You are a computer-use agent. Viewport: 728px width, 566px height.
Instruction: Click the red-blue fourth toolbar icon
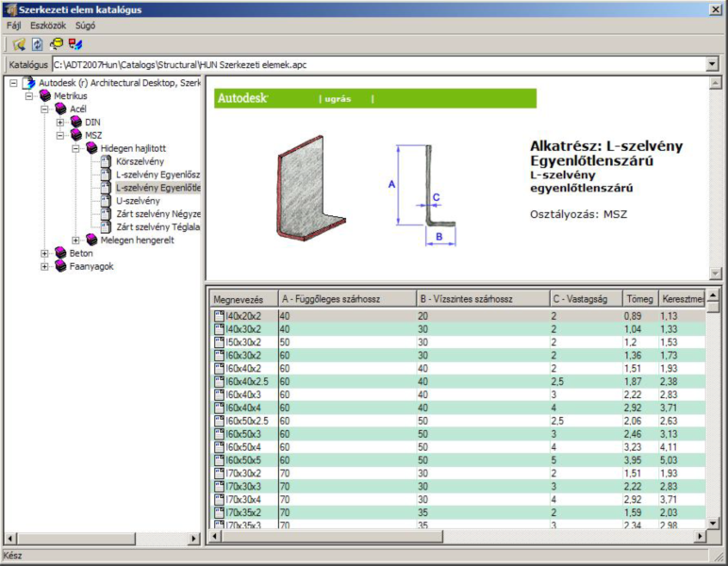[74, 44]
